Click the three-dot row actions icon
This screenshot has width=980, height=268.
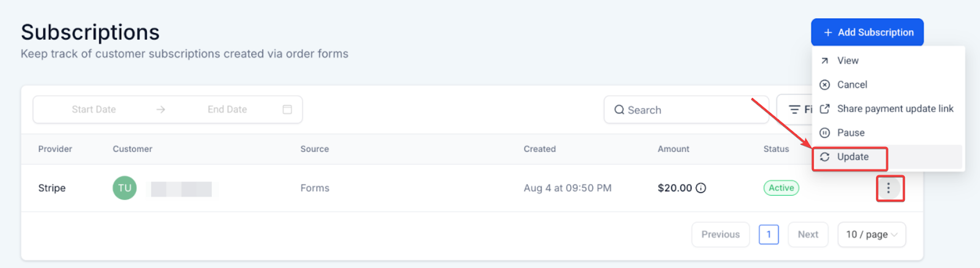888,188
